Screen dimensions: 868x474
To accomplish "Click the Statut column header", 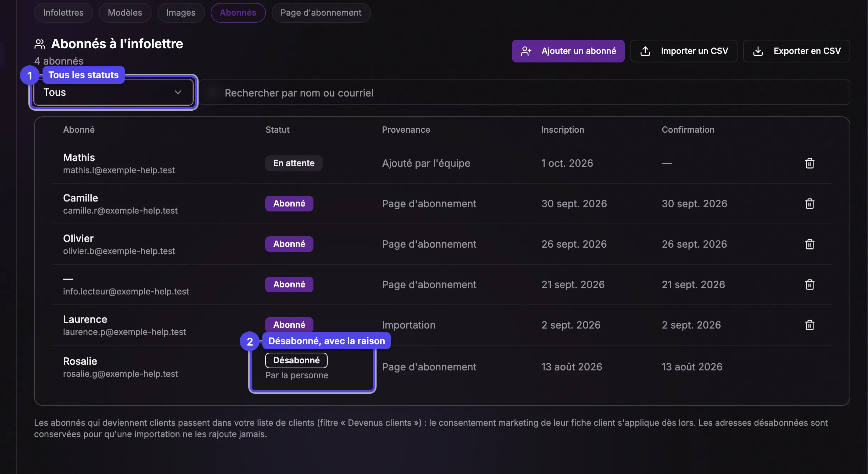I will click(x=277, y=130).
